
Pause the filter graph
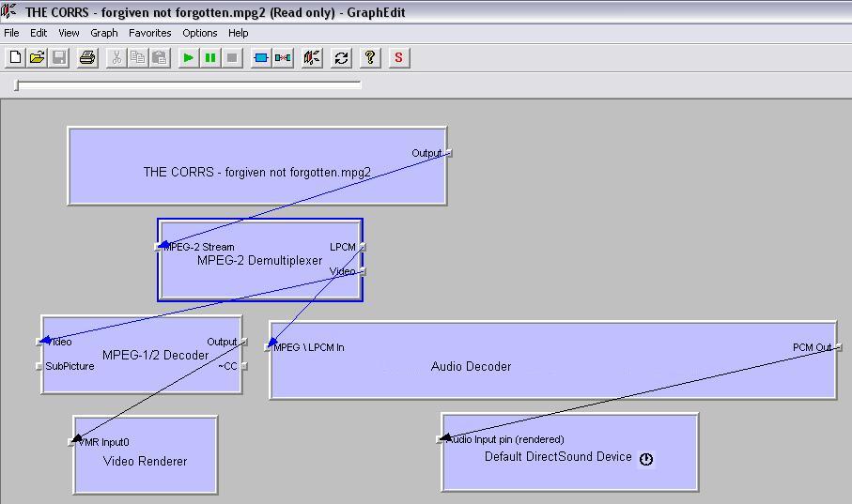pos(210,58)
